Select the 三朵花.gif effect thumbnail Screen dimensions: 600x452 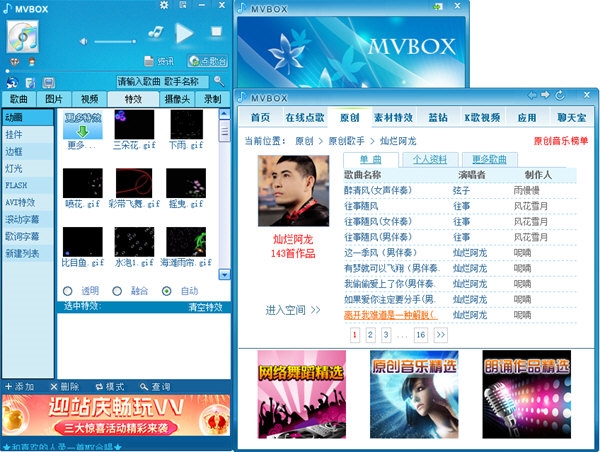[134, 124]
